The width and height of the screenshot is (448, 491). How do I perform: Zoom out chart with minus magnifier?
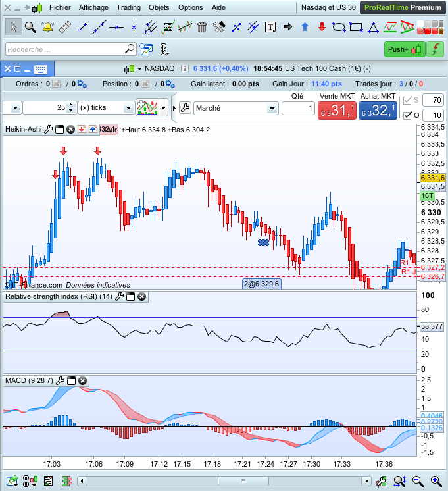tap(418, 481)
